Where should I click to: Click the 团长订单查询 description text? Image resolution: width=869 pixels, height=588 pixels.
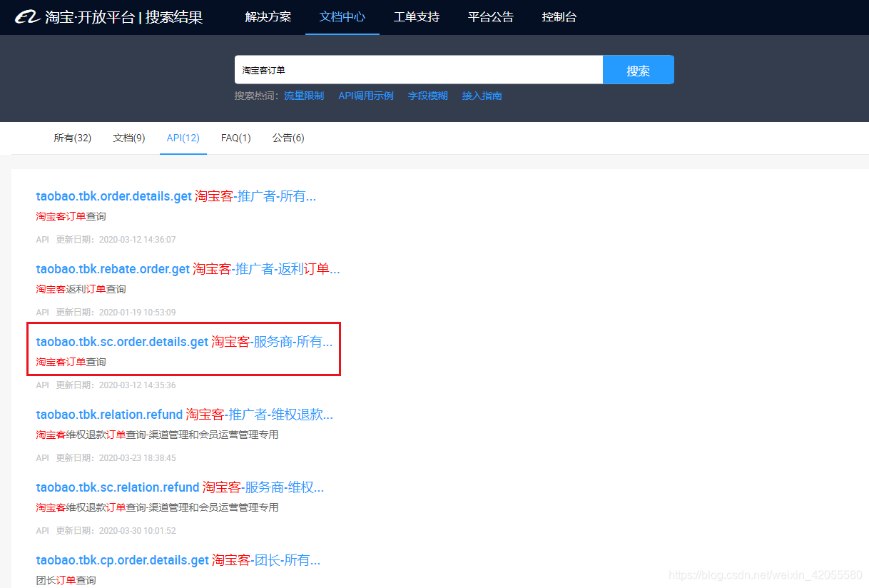point(66,580)
